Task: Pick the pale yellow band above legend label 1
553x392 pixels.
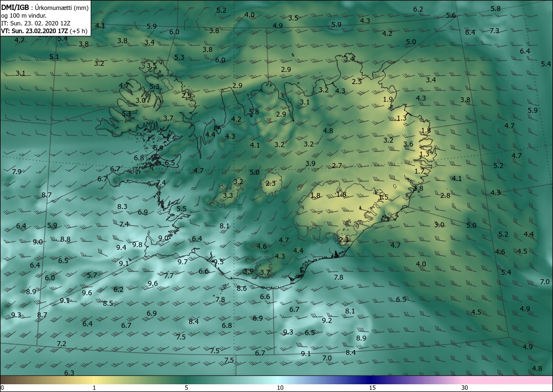Action: click(94, 380)
